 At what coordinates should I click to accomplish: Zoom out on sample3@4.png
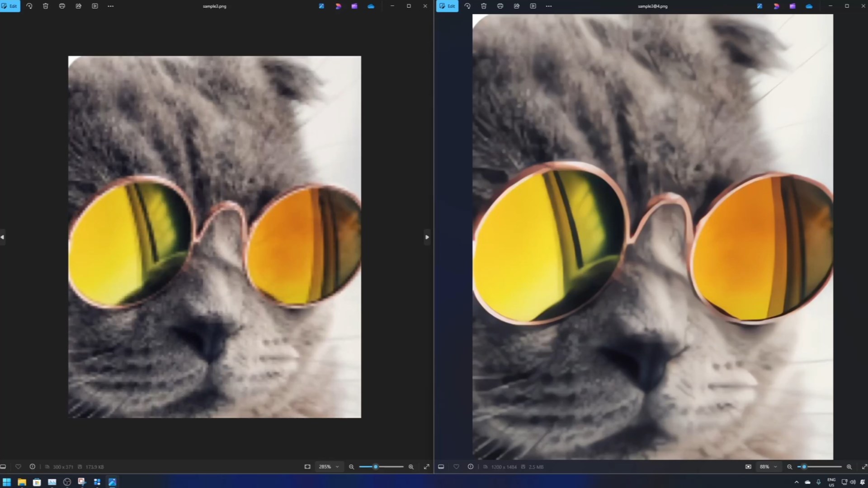(x=790, y=467)
